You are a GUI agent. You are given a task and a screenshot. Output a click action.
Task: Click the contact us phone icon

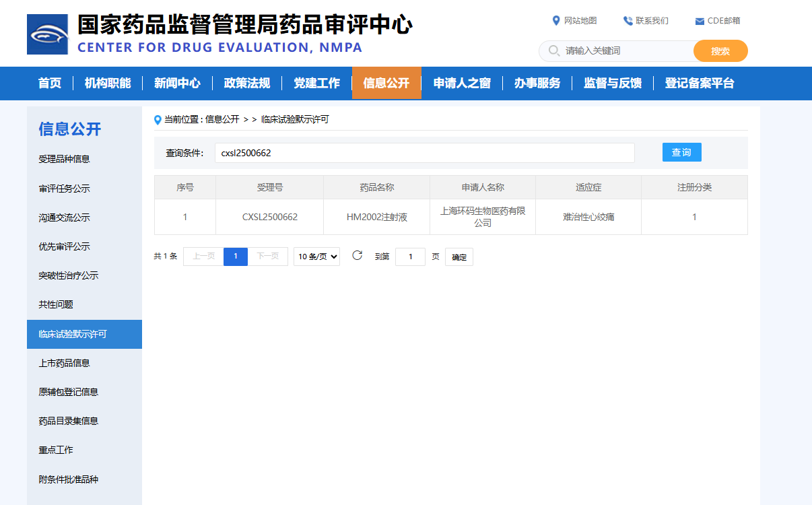628,21
